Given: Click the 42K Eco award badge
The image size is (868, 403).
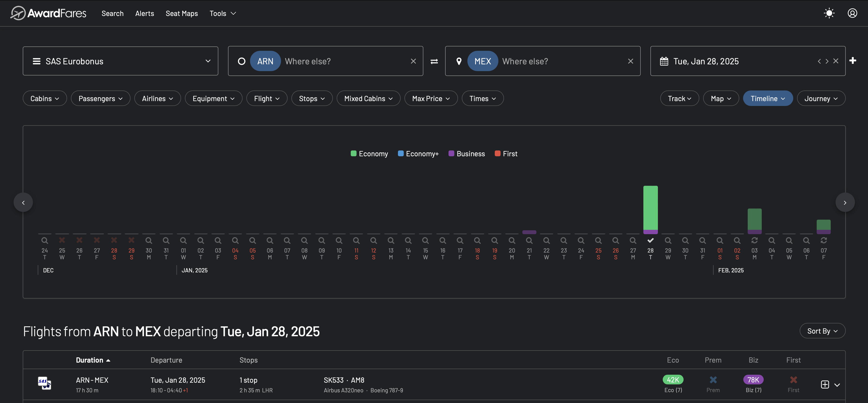Looking at the screenshot, I should (673, 380).
